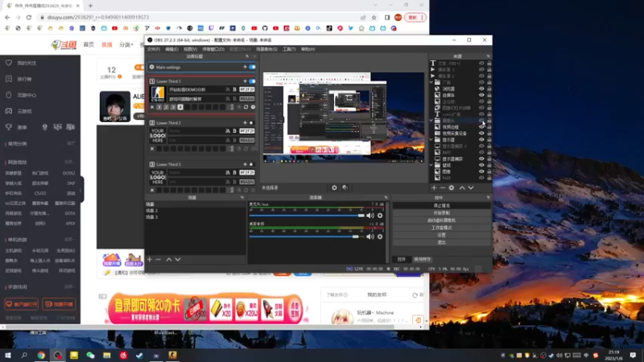This screenshot has width=644, height=362.
Task: Click the stop streaming button
Action: [441, 205]
